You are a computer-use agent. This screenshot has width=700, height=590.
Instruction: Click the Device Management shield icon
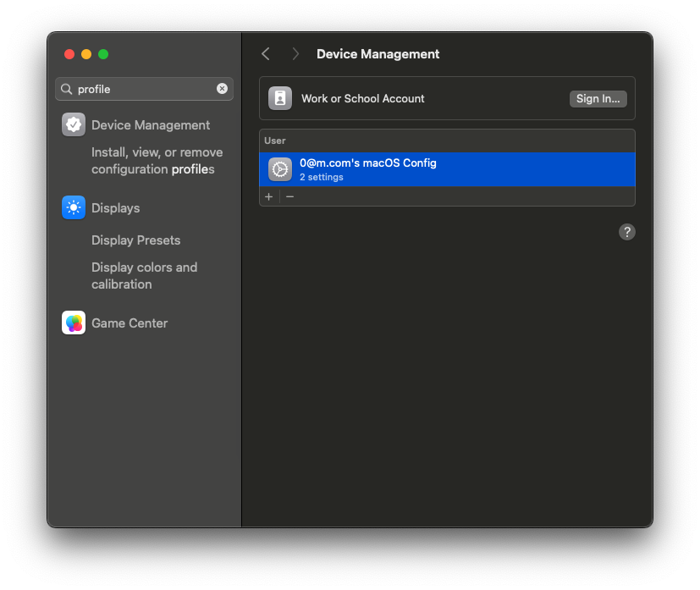pyautogui.click(x=74, y=125)
